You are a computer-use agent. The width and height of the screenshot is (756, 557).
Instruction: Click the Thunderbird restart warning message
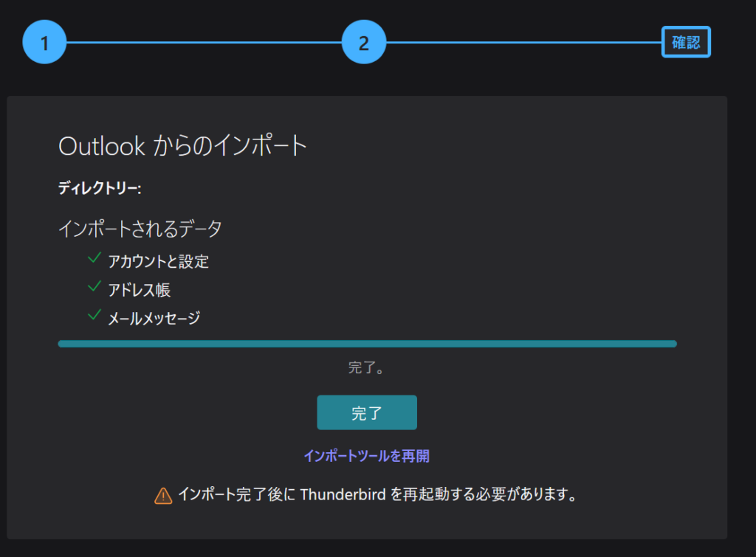(377, 494)
